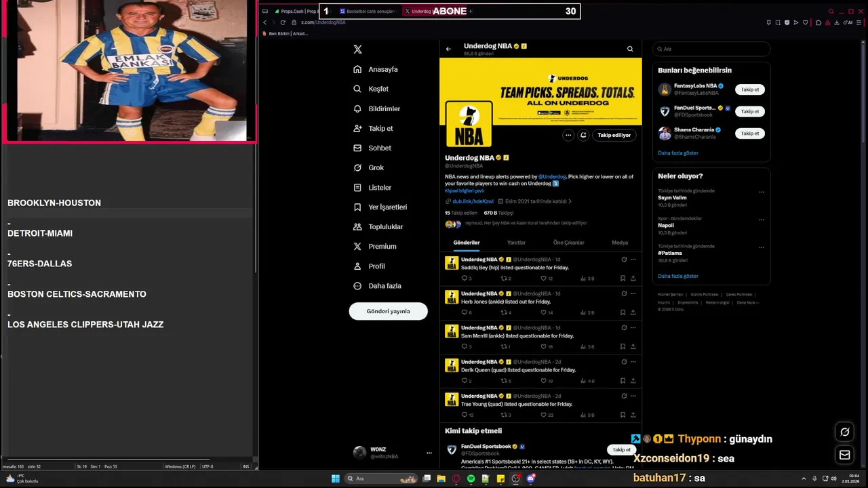Reply to the Sam Merrill post
The image size is (868, 488).
(465, 346)
